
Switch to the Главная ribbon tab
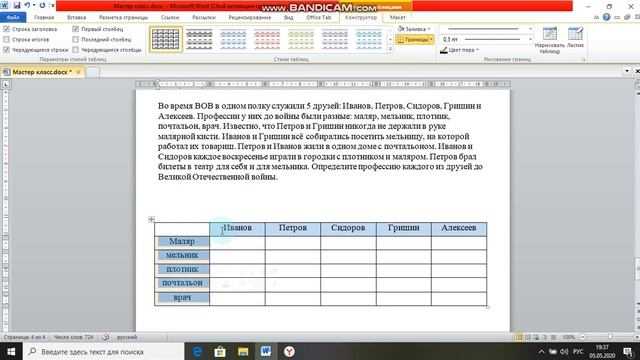[x=44, y=18]
